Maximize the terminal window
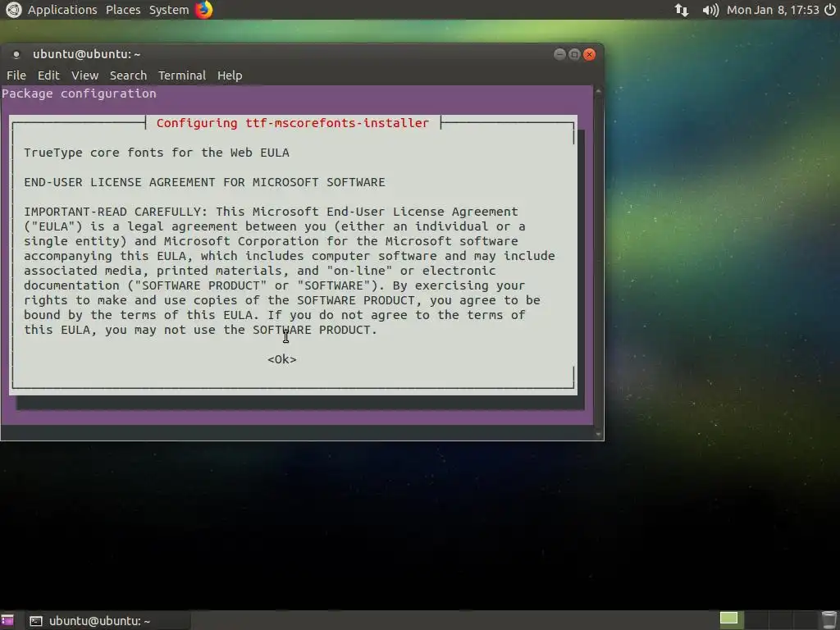Image resolution: width=840 pixels, height=630 pixels. point(574,54)
